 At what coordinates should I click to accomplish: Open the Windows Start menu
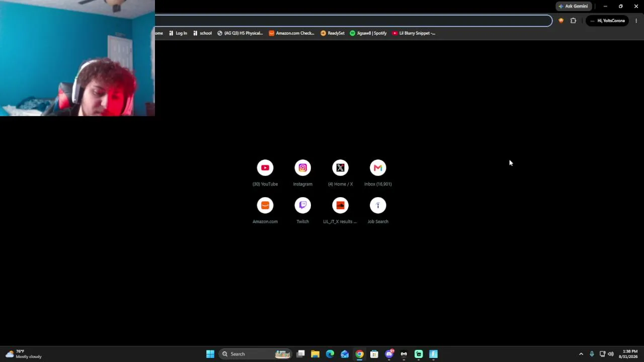coord(210,354)
